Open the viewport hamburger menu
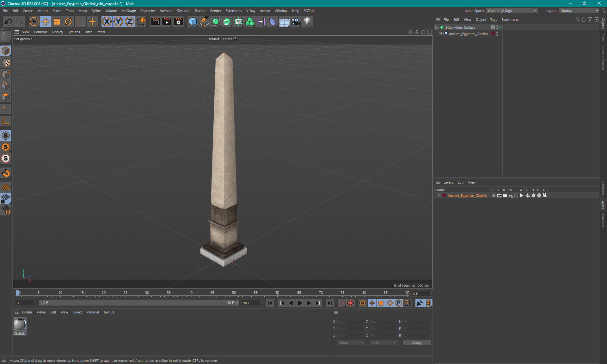607x364 pixels. point(17,32)
